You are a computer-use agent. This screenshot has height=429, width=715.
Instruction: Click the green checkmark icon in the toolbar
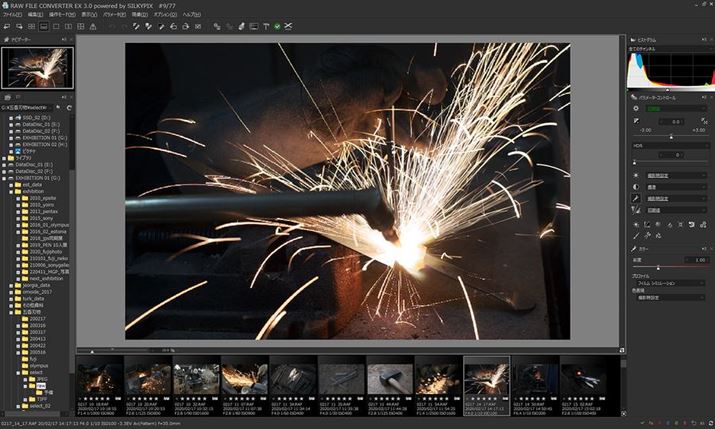277,26
